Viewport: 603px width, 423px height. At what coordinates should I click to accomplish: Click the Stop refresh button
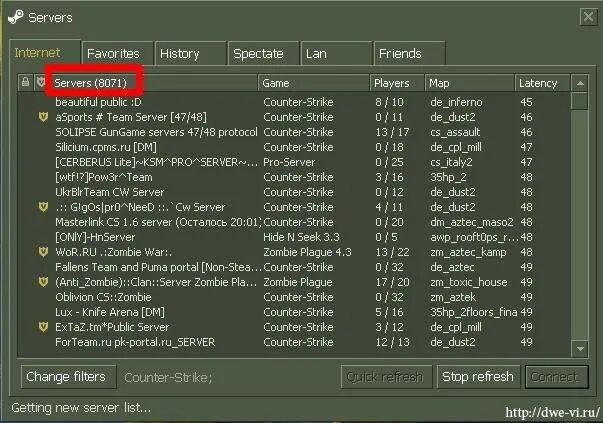pos(478,376)
